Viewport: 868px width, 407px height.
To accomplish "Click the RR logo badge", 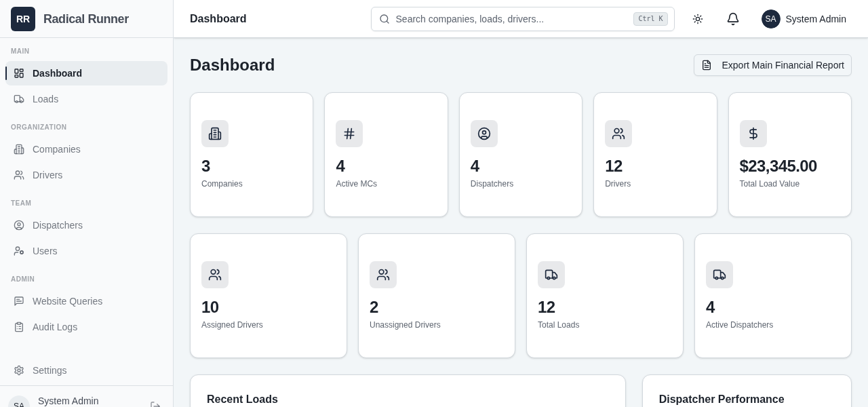I will pyautogui.click(x=23, y=19).
